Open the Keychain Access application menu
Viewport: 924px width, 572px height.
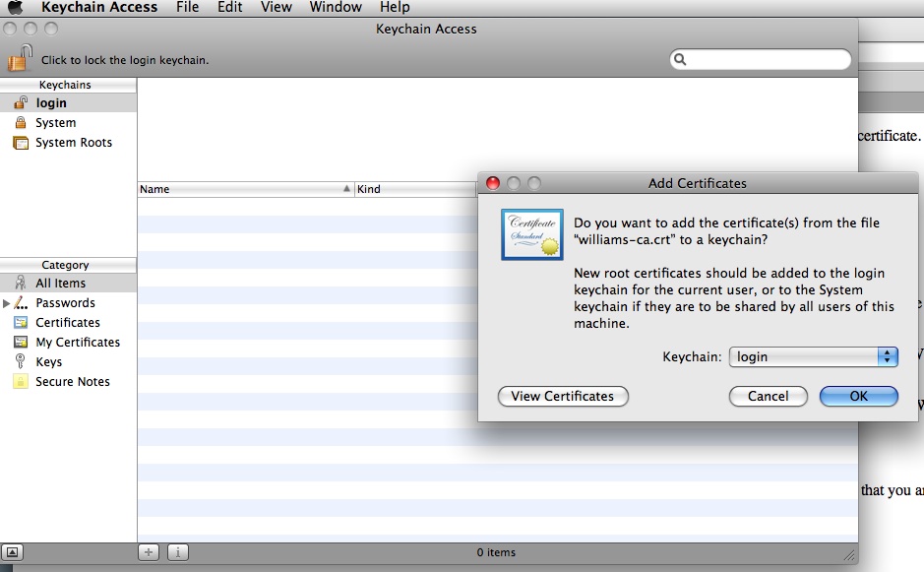click(99, 7)
